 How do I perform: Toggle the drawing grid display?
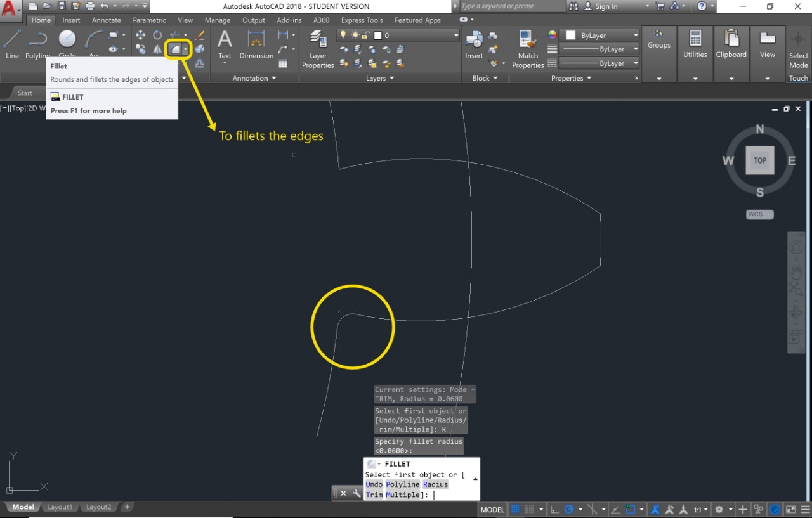click(x=515, y=509)
